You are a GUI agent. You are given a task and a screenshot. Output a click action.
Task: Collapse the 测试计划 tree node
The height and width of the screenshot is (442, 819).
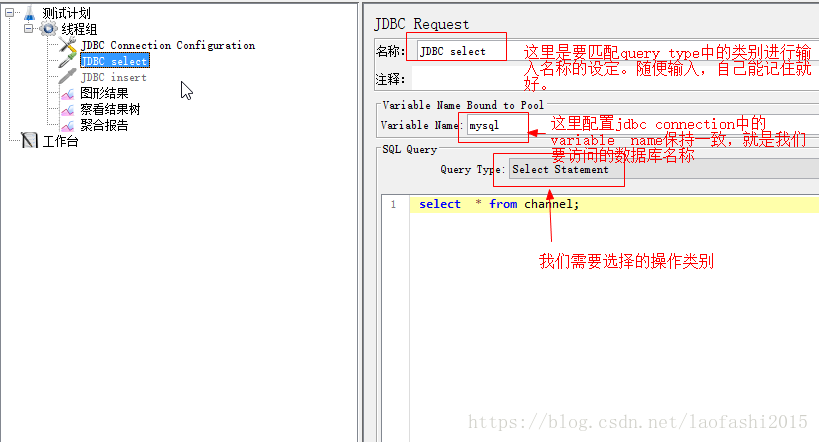10,13
